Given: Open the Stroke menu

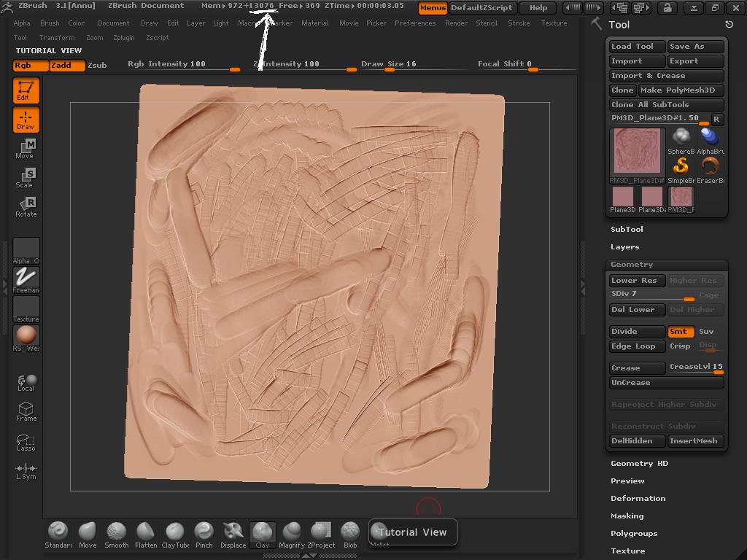Looking at the screenshot, I should point(519,23).
